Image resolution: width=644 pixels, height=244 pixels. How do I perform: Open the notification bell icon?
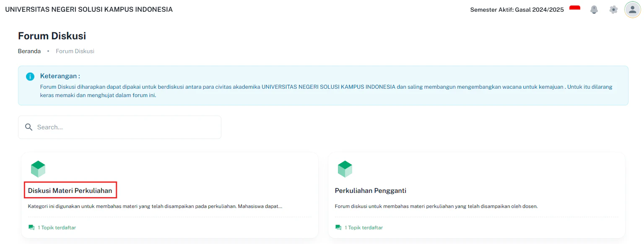click(x=594, y=9)
